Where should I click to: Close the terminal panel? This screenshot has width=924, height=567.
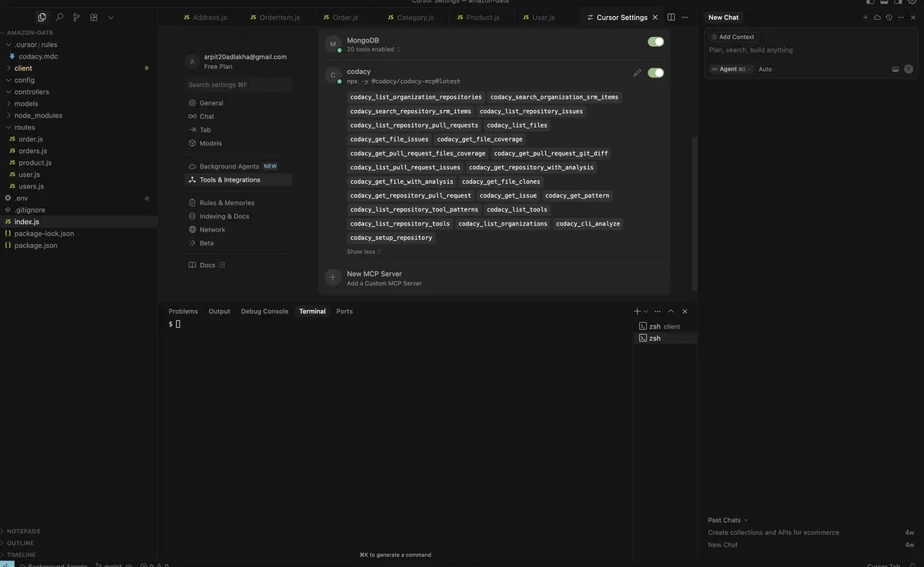coord(685,312)
